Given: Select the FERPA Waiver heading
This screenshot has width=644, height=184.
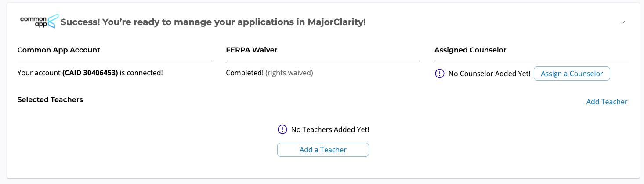Looking at the screenshot, I should click(252, 50).
